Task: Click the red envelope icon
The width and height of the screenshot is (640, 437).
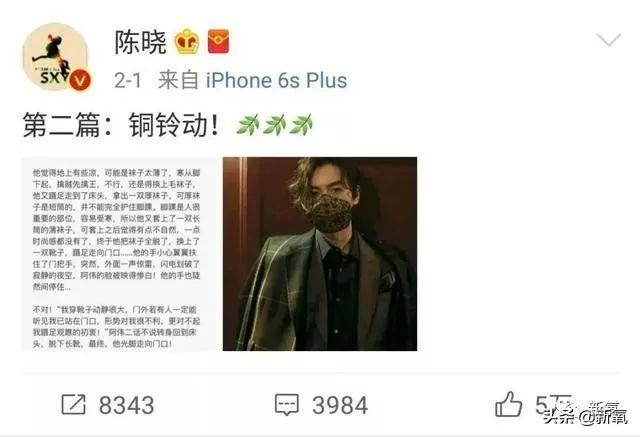Action: pos(218,41)
